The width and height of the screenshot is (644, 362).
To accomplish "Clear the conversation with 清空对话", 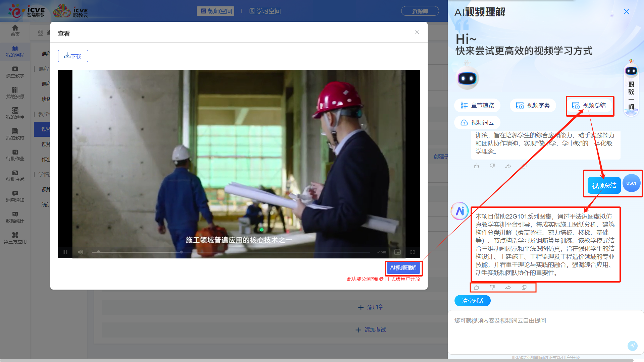I will click(472, 301).
